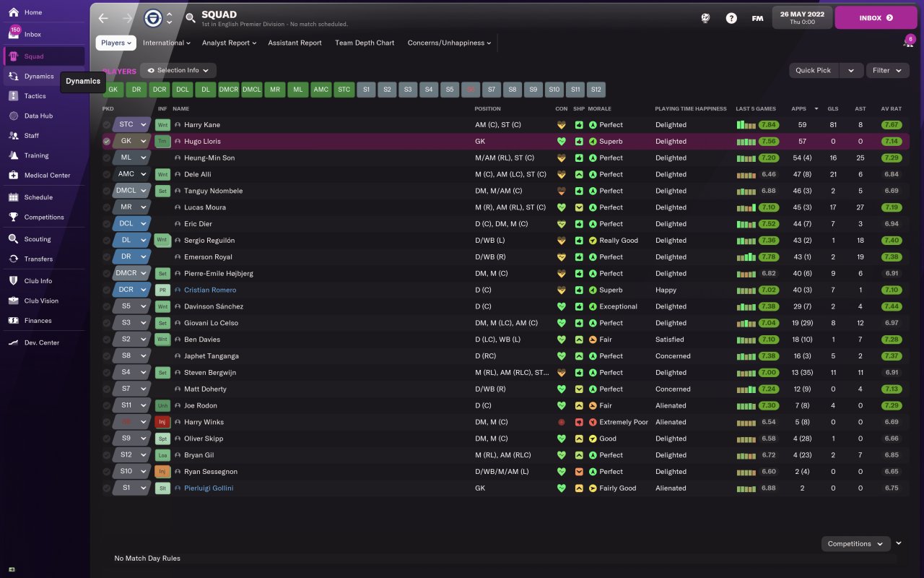Screen dimensions: 924x578
Task: Open the Assistant Report tab
Action: pyautogui.click(x=295, y=43)
